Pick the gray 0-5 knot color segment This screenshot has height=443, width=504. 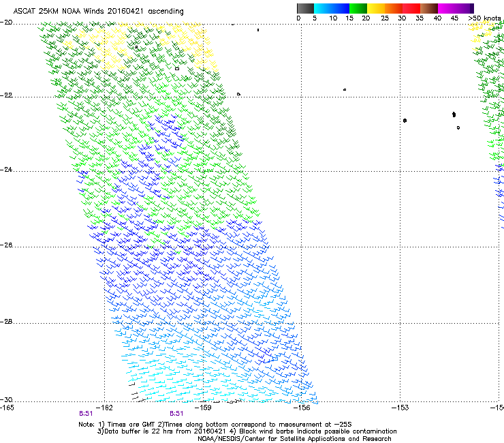(305, 8)
